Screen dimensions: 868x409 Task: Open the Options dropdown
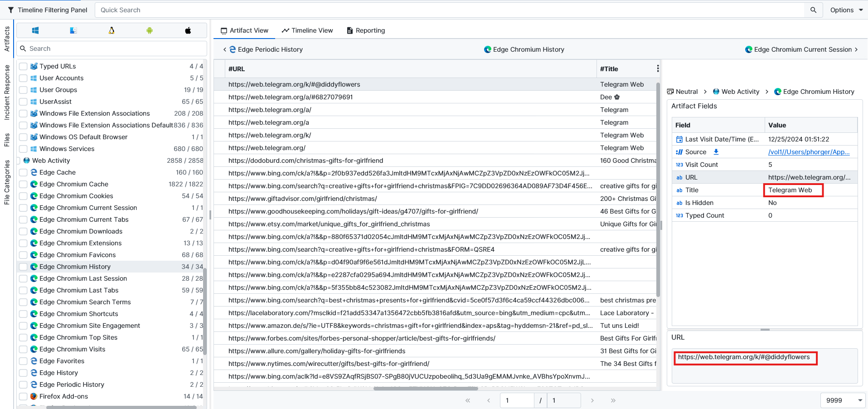[846, 10]
